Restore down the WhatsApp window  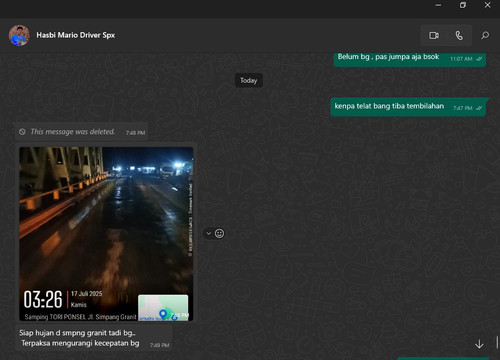tap(463, 5)
